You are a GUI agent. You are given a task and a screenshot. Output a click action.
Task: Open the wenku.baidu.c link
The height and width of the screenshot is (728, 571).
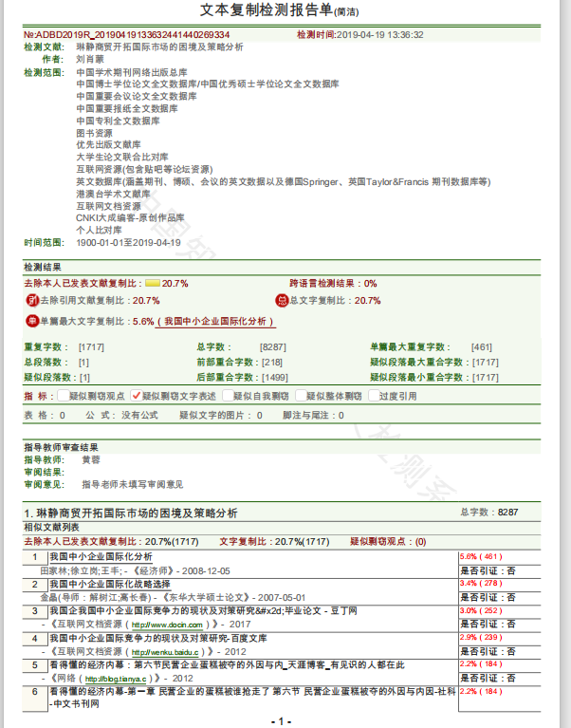[x=165, y=652]
